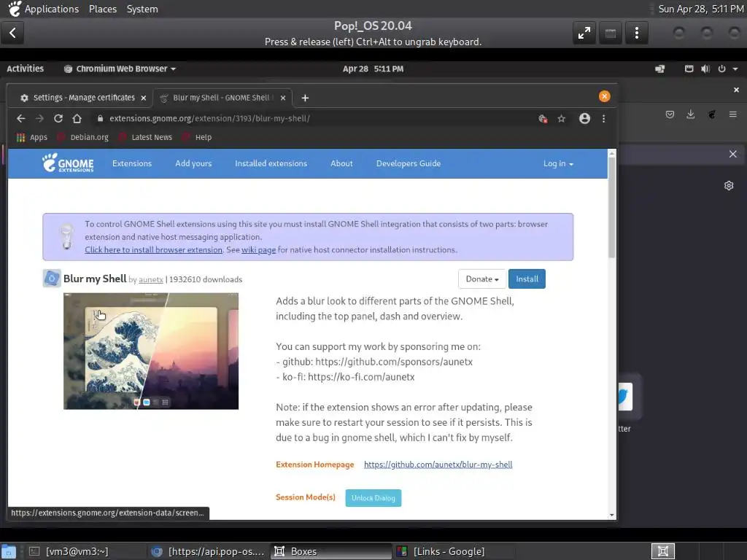747x560 pixels.
Task: Click the address bar URL field
Action: [x=314, y=119]
